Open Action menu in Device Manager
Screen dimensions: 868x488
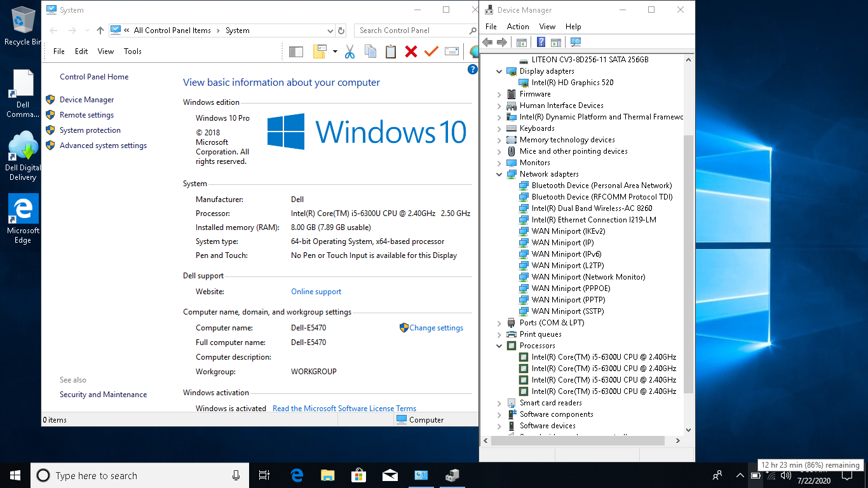click(x=518, y=27)
